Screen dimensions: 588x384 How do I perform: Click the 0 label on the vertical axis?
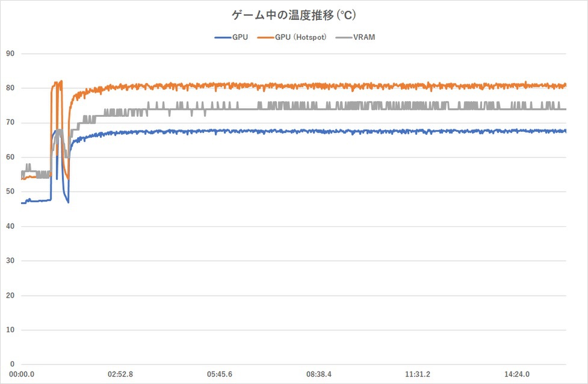(11, 365)
